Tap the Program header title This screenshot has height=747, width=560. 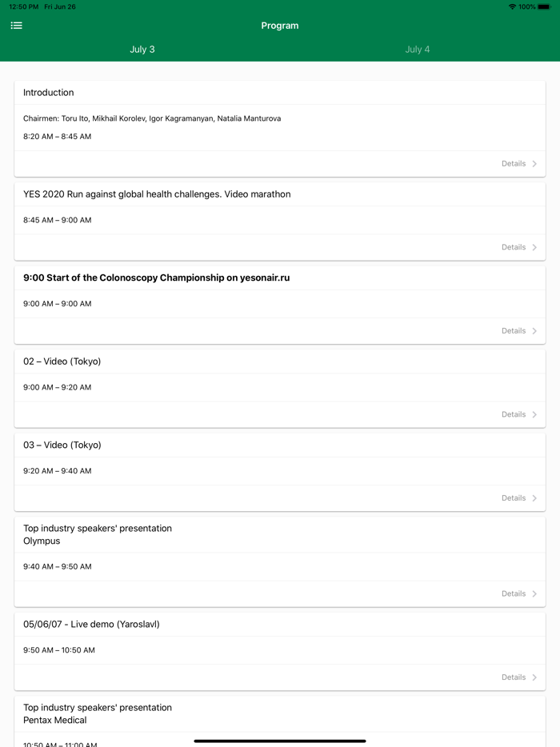pyautogui.click(x=280, y=26)
